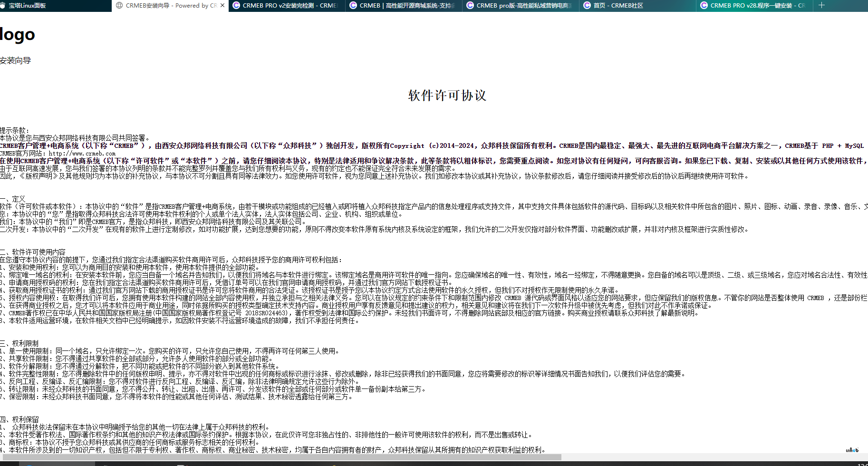868x466 pixels.
Task: Click the 一、定义 section heading
Action: (x=12, y=199)
